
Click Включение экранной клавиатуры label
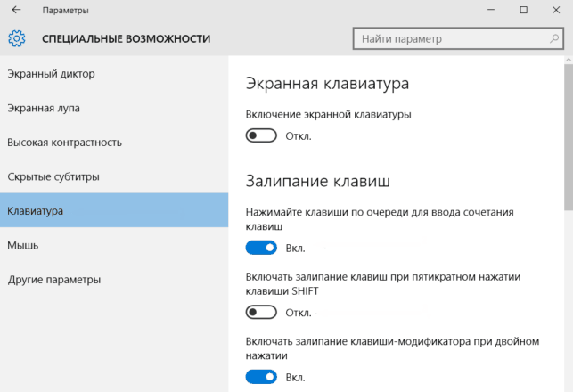coord(328,114)
